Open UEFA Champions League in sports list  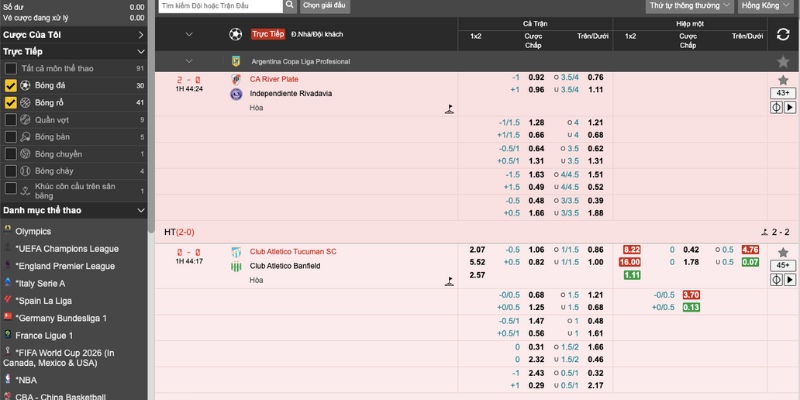[x=70, y=248]
